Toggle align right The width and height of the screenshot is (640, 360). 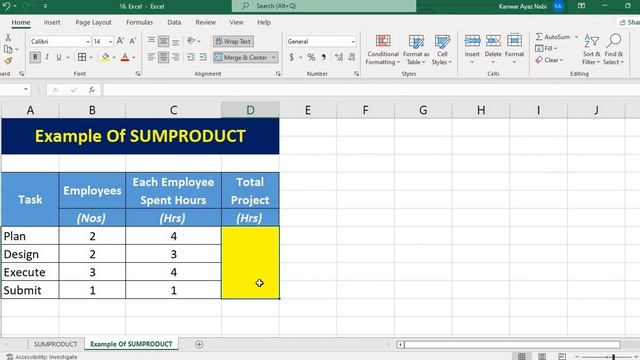coord(176,58)
